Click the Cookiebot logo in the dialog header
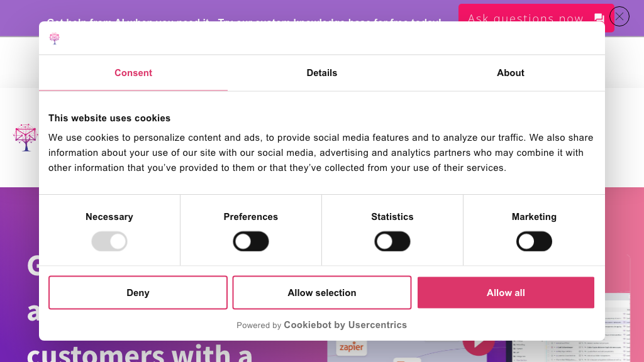 coord(55,38)
